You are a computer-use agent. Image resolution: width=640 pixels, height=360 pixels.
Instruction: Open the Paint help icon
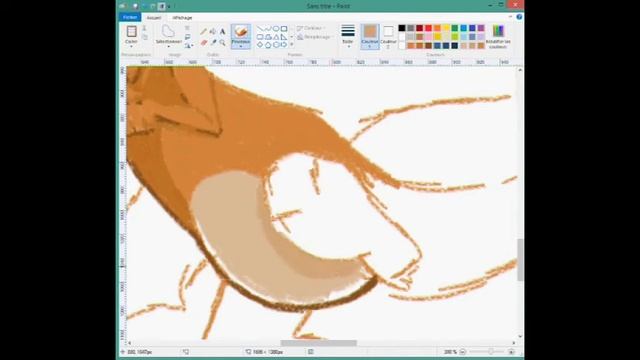pyautogui.click(x=519, y=17)
